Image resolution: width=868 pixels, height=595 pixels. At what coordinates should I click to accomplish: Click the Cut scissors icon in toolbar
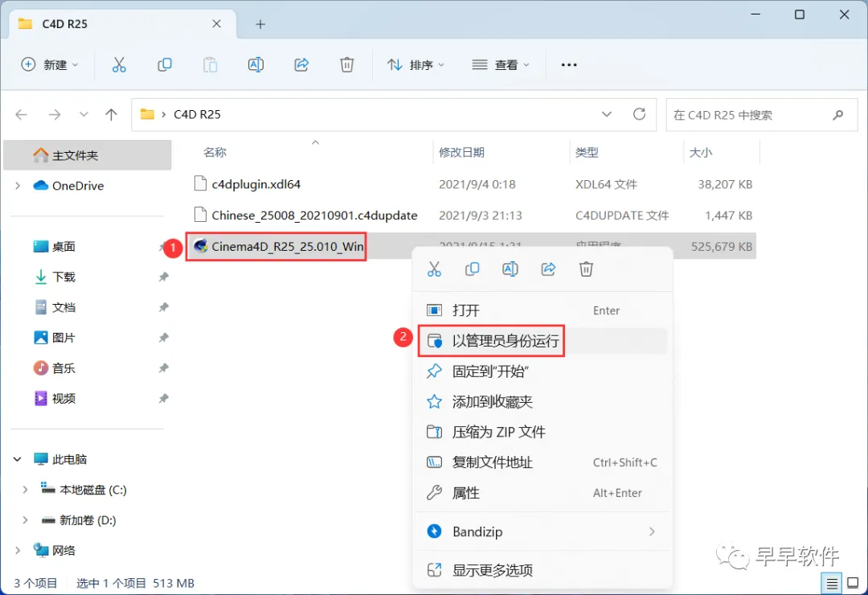pos(119,65)
